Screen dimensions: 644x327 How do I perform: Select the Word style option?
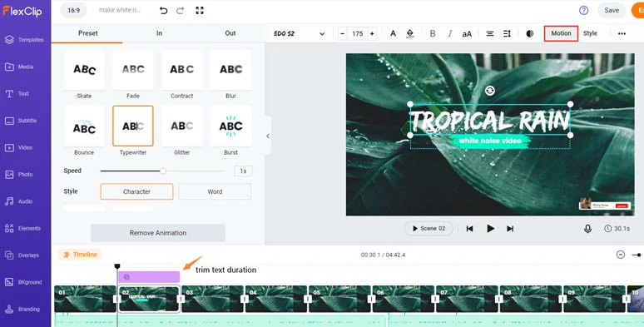[x=215, y=191]
